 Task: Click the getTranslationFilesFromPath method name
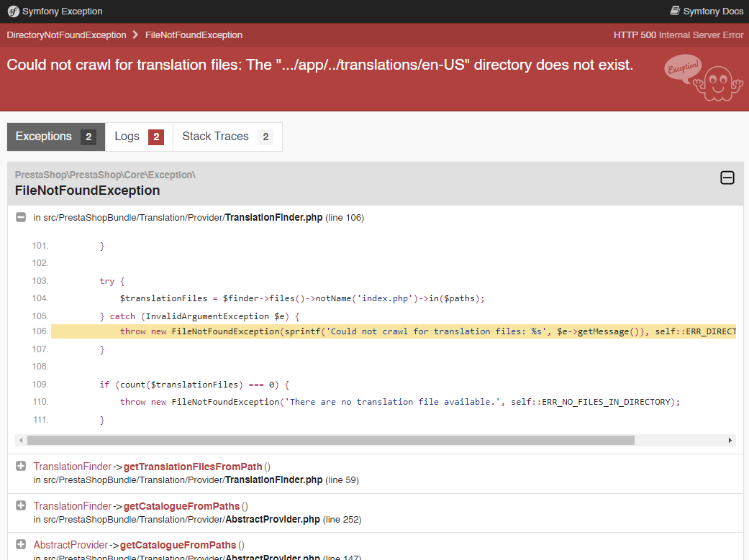coord(193,467)
